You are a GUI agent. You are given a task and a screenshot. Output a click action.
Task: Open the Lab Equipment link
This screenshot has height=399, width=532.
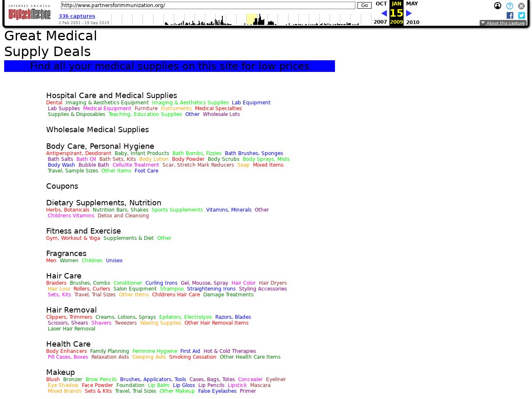[x=251, y=103]
